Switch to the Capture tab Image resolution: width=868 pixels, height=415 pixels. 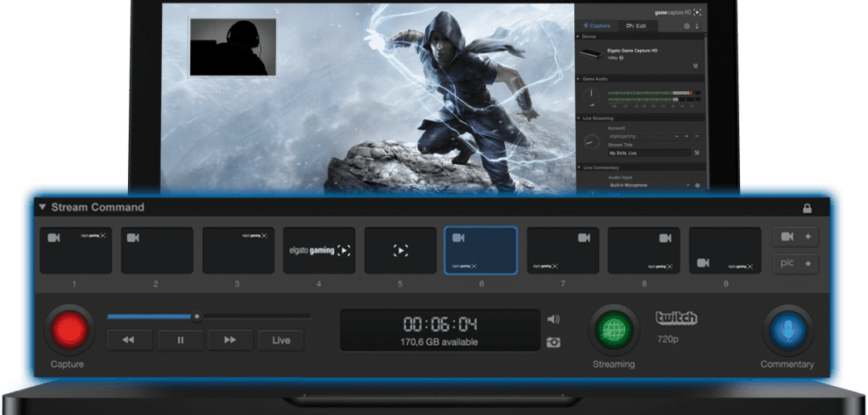pos(596,26)
